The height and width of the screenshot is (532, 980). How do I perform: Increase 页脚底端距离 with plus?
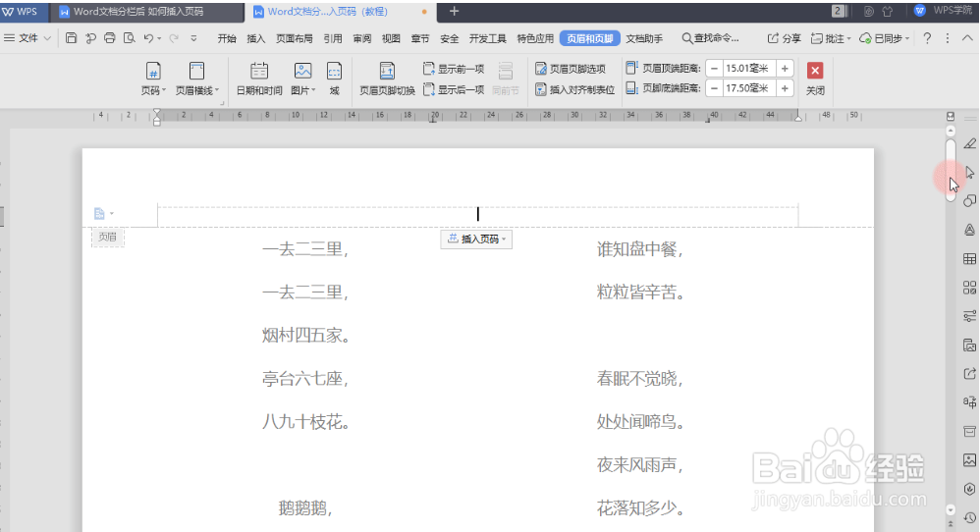click(x=785, y=88)
